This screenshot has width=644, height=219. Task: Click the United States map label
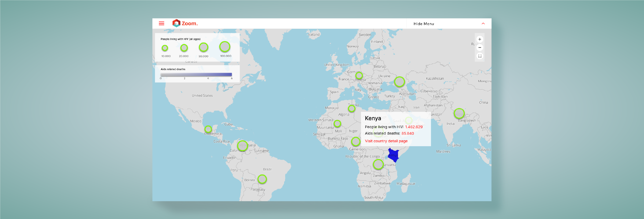[x=202, y=95]
